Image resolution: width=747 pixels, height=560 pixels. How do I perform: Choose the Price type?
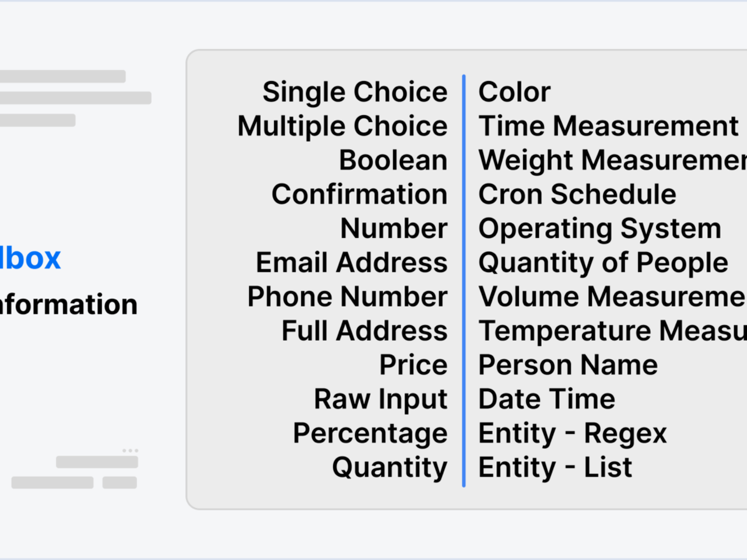pos(413,366)
